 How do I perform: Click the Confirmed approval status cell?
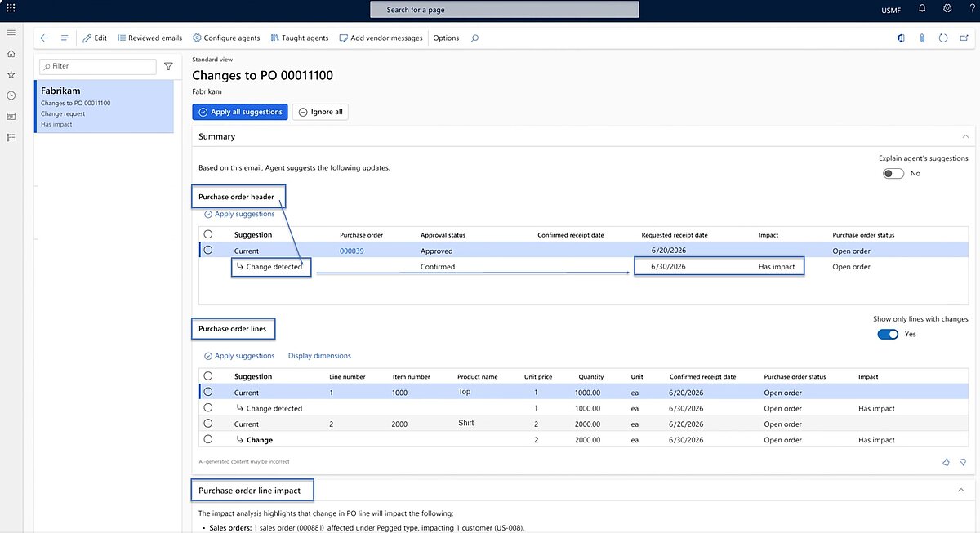click(x=438, y=267)
